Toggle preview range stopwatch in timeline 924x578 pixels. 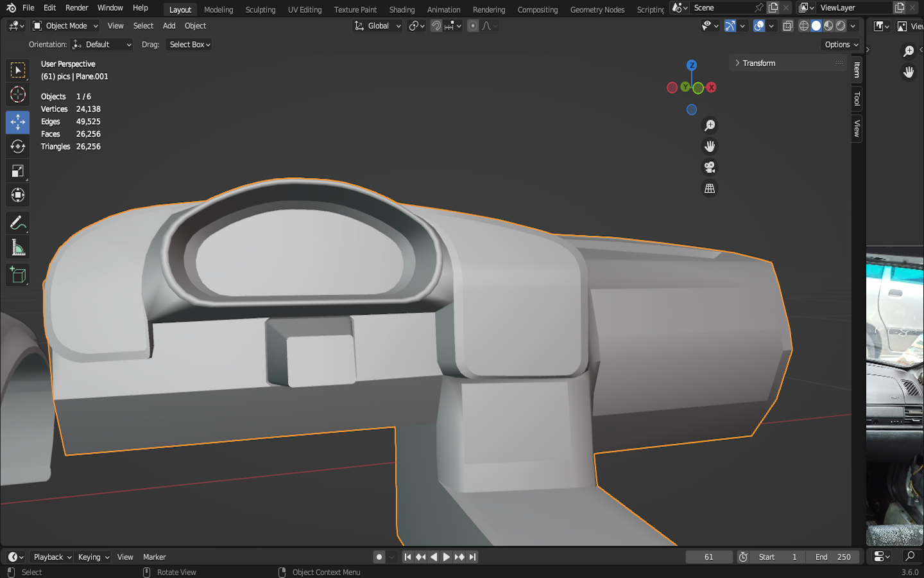click(743, 557)
